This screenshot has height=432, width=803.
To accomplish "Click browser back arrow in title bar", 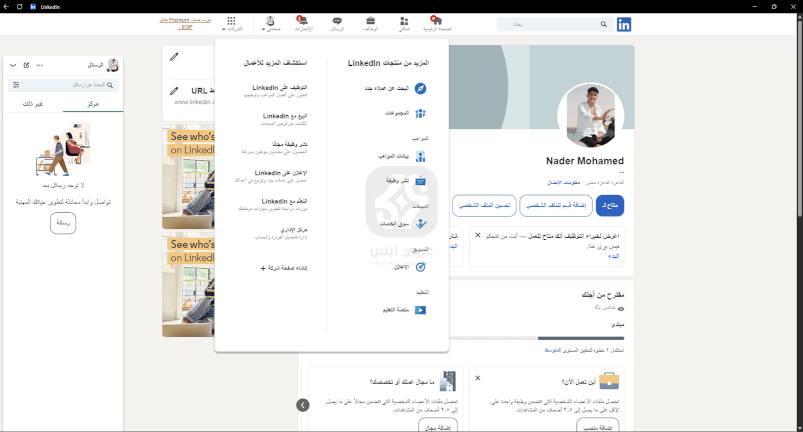I will (x=7, y=7).
